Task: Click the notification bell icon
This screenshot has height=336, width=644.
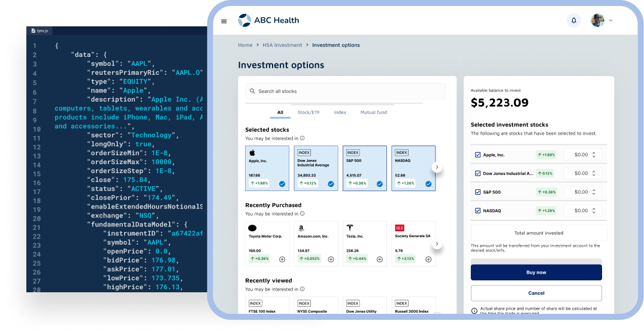Action: click(573, 20)
